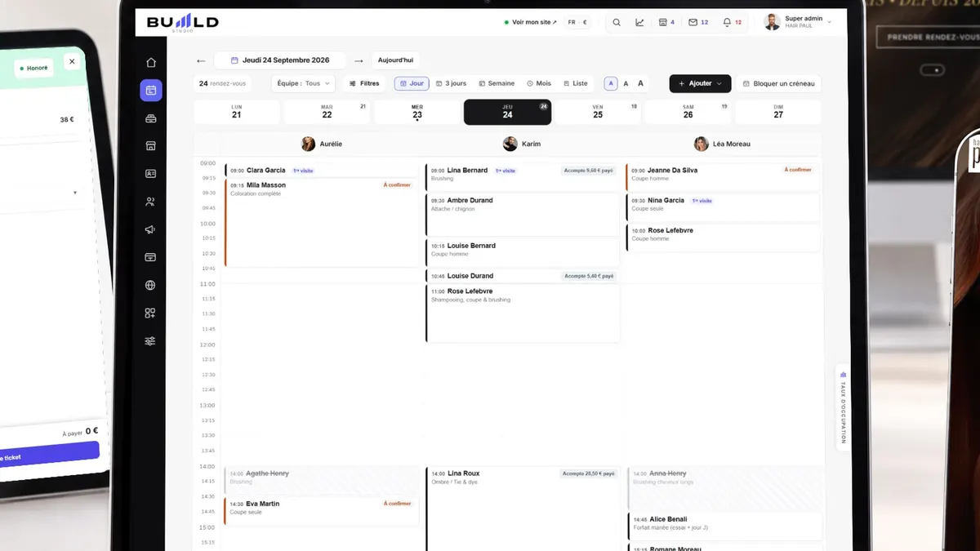Viewport: 980px width, 551px height.
Task: Click Léa Moreau's avatar in column header
Action: (701, 144)
